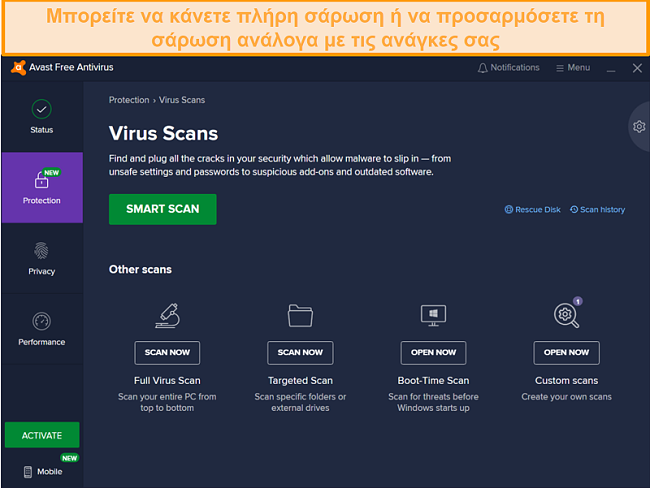Click the Full Virus Scan microscope icon
650x488 pixels.
tap(167, 316)
